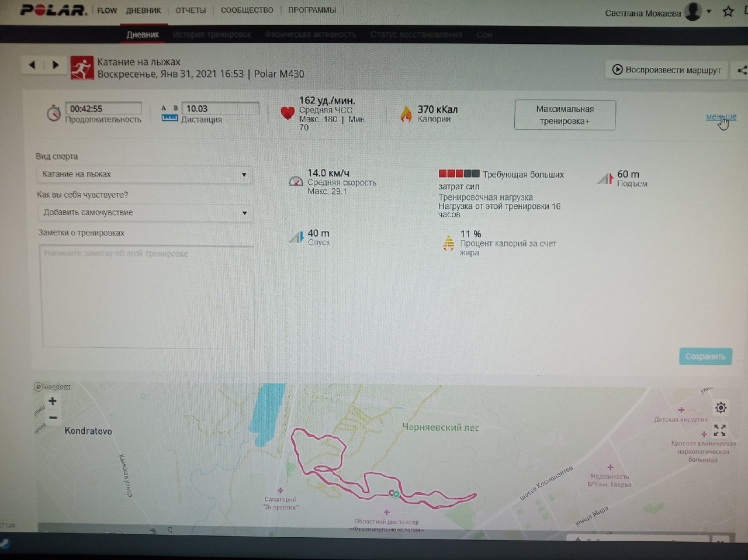Open map settings gear icon

point(721,407)
